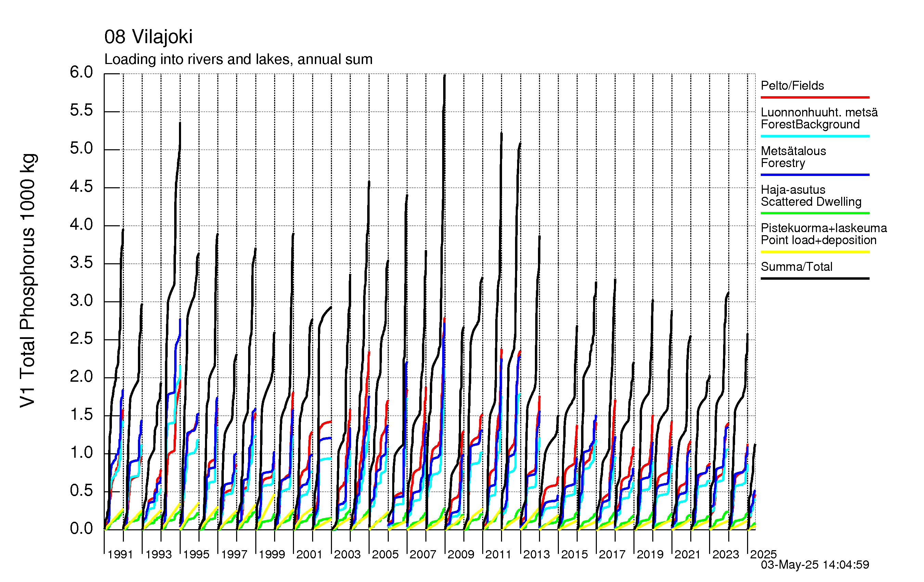Click the x-axis year label 2001

tap(309, 554)
